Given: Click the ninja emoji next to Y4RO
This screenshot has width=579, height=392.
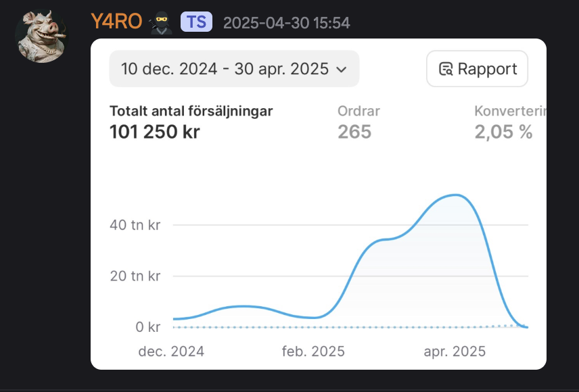Looking at the screenshot, I should [161, 22].
